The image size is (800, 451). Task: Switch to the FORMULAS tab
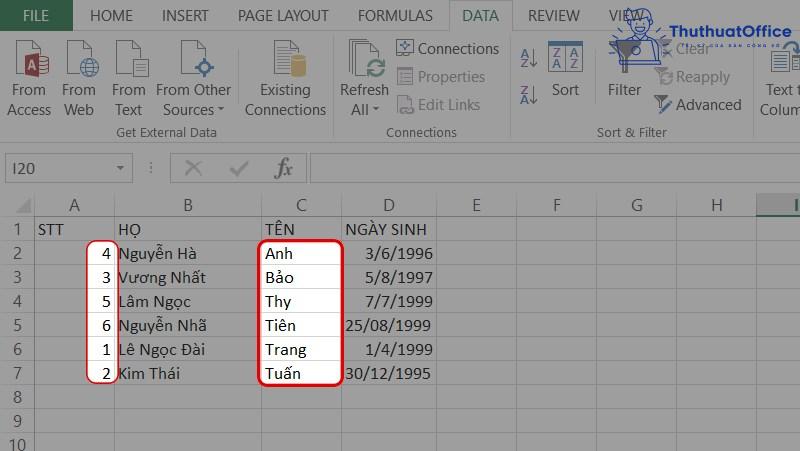point(395,16)
